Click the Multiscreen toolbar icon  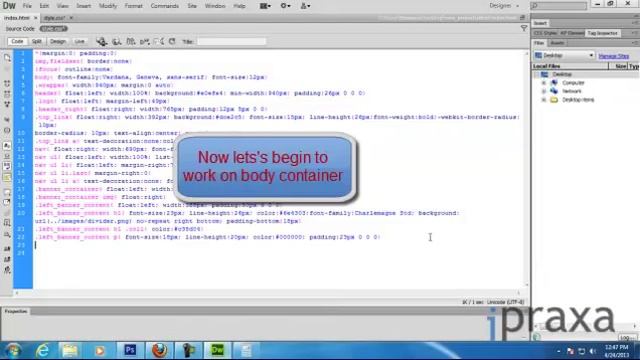[102, 41]
